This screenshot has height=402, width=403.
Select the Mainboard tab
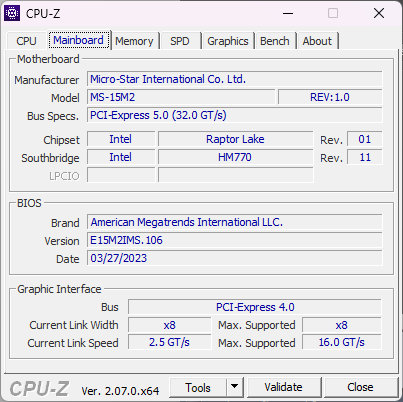pyautogui.click(x=79, y=40)
